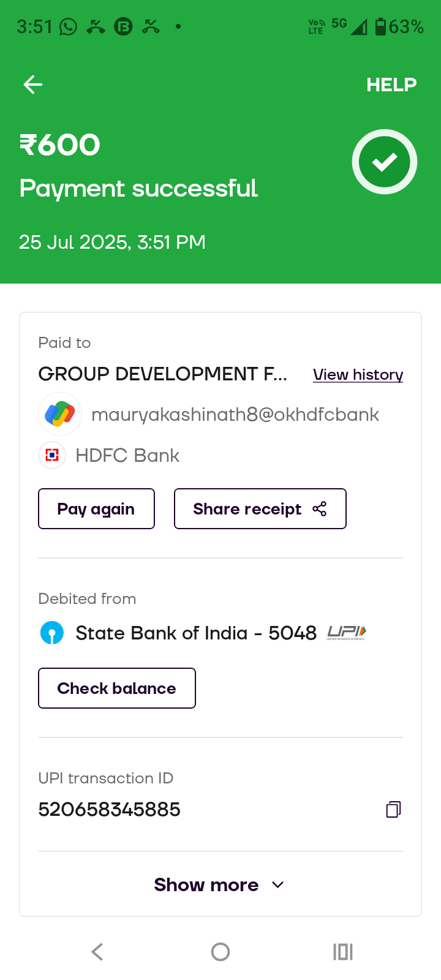
Task: Tap the back arrow in green header
Action: pos(33,85)
